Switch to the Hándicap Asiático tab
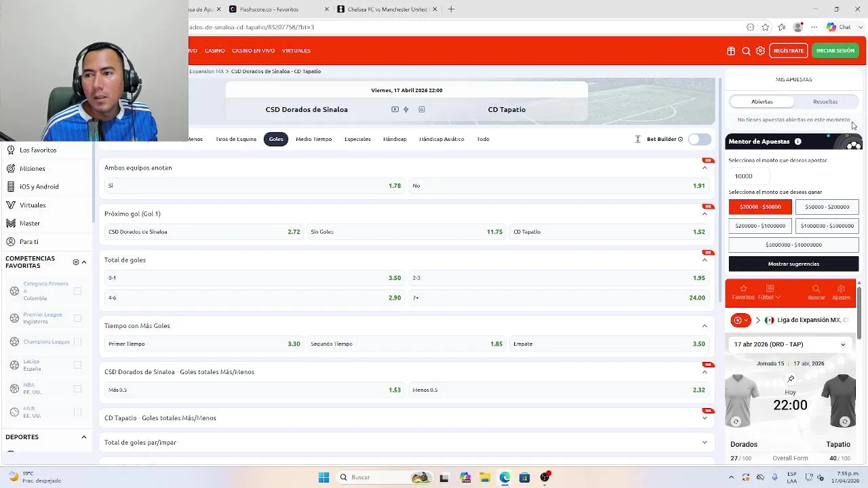868x488 pixels. [441, 139]
